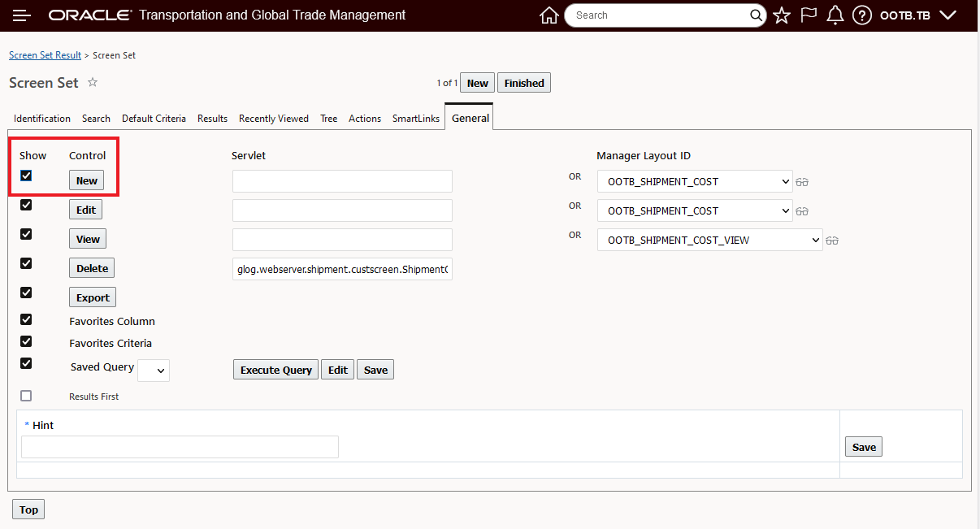Click the Delete control button
The image size is (980, 529).
(x=92, y=268)
